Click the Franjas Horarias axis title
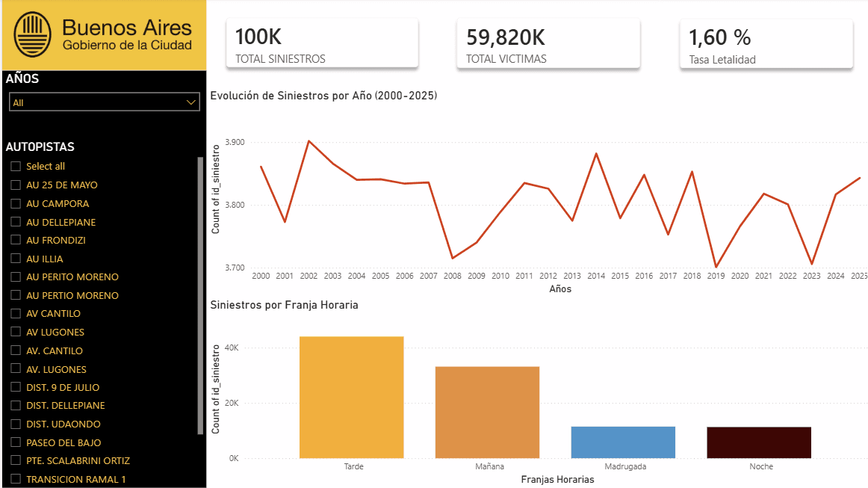Image resolution: width=868 pixels, height=488 pixels. pyautogui.click(x=557, y=480)
